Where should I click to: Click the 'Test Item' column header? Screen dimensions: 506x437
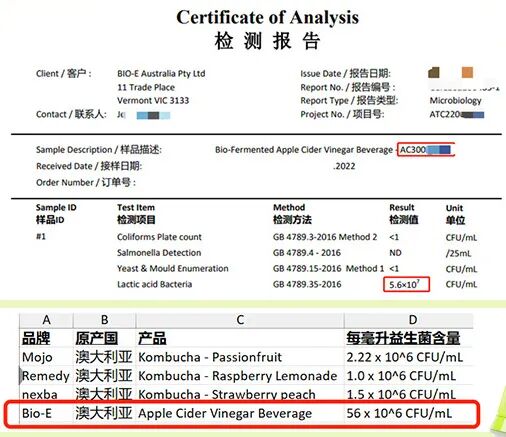click(136, 208)
